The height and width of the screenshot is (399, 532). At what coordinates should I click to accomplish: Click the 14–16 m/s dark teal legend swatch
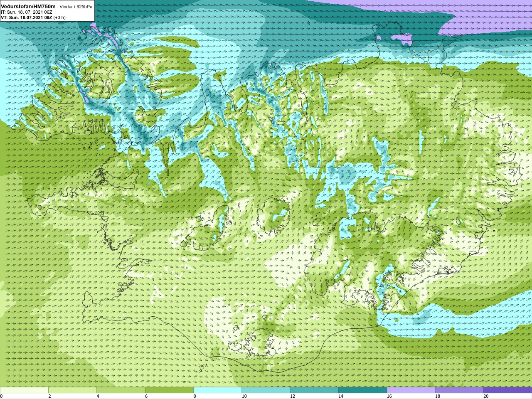(x=362, y=390)
